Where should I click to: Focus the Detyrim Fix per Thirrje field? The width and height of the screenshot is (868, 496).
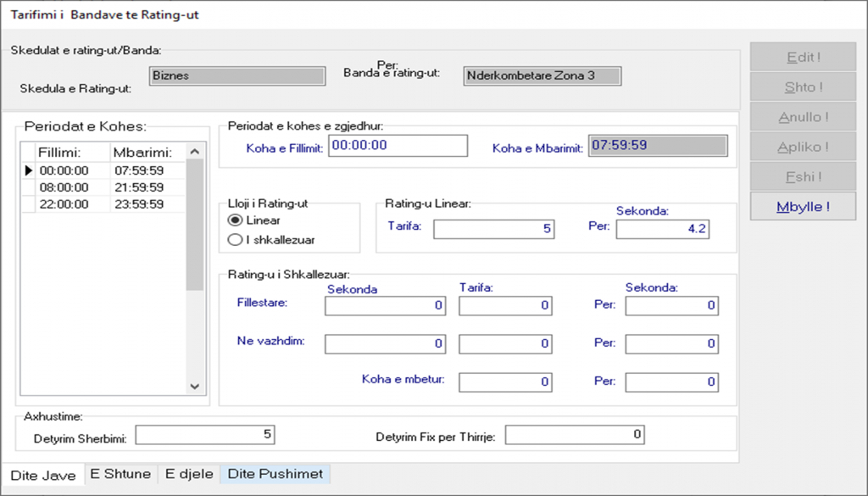(x=575, y=435)
